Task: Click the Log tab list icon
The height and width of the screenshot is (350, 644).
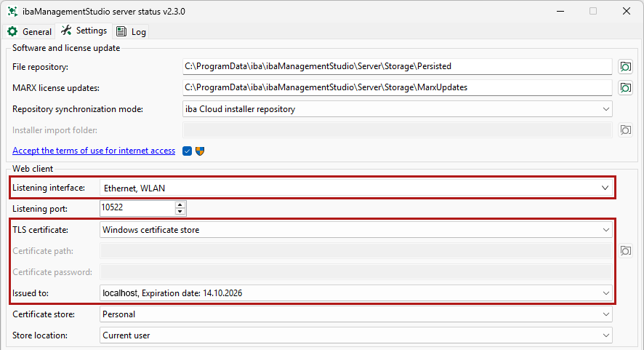Action: coord(121,32)
